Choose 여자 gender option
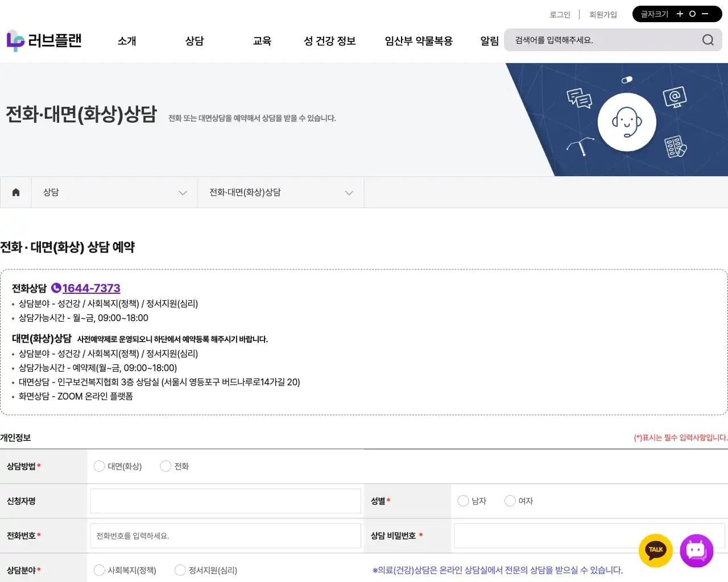 510,501
